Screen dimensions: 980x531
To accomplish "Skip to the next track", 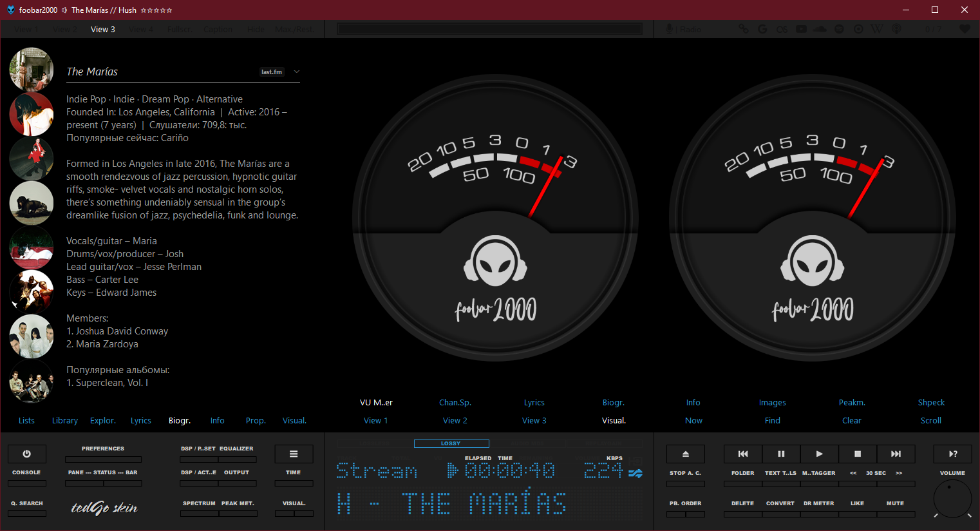I will [896, 454].
